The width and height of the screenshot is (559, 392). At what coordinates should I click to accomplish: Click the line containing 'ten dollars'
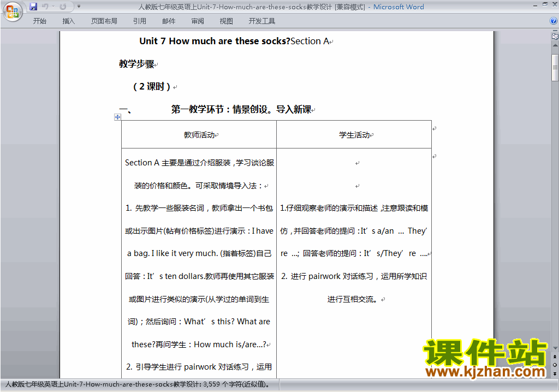click(199, 276)
